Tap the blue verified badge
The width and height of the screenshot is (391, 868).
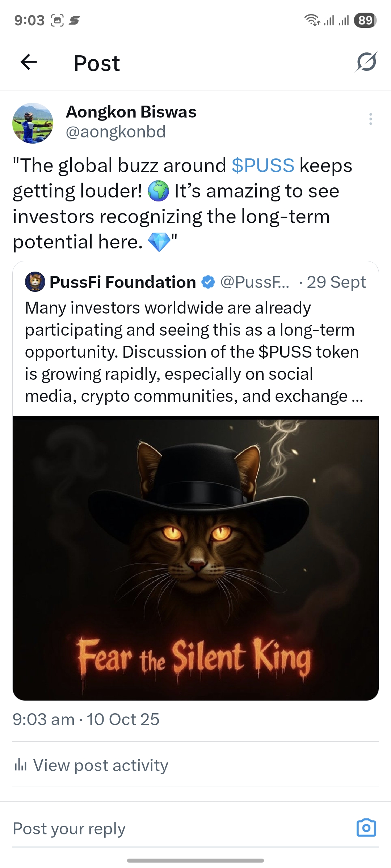[x=208, y=282]
